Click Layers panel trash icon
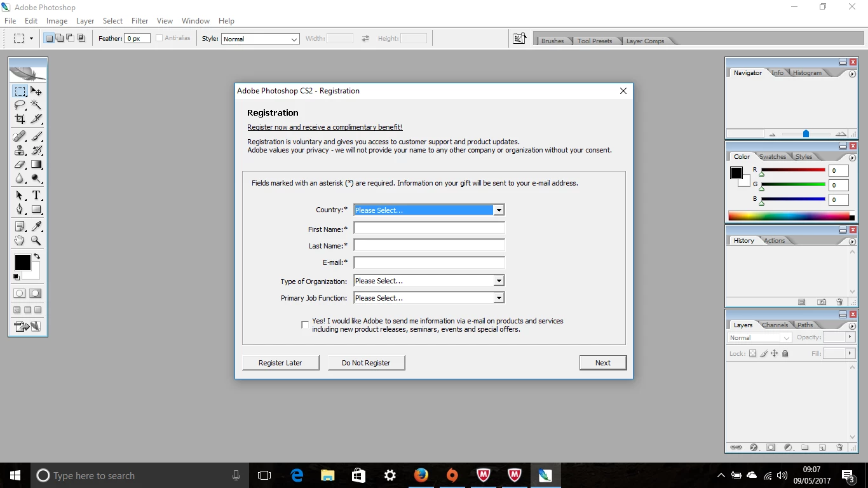Image resolution: width=868 pixels, height=488 pixels. tap(839, 447)
